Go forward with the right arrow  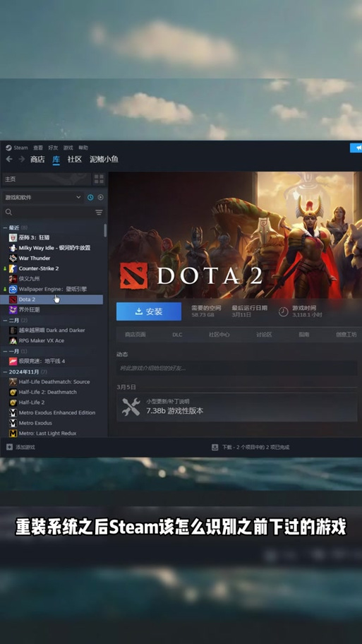(22, 159)
